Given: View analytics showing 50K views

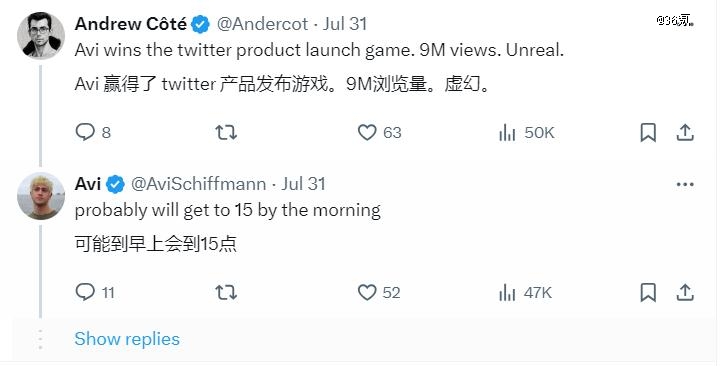Looking at the screenshot, I should point(526,132).
